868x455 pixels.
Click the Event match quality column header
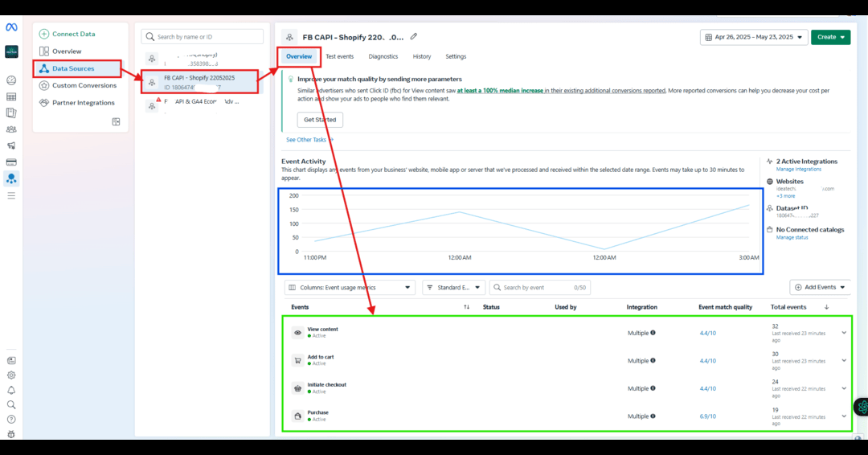[x=725, y=307]
